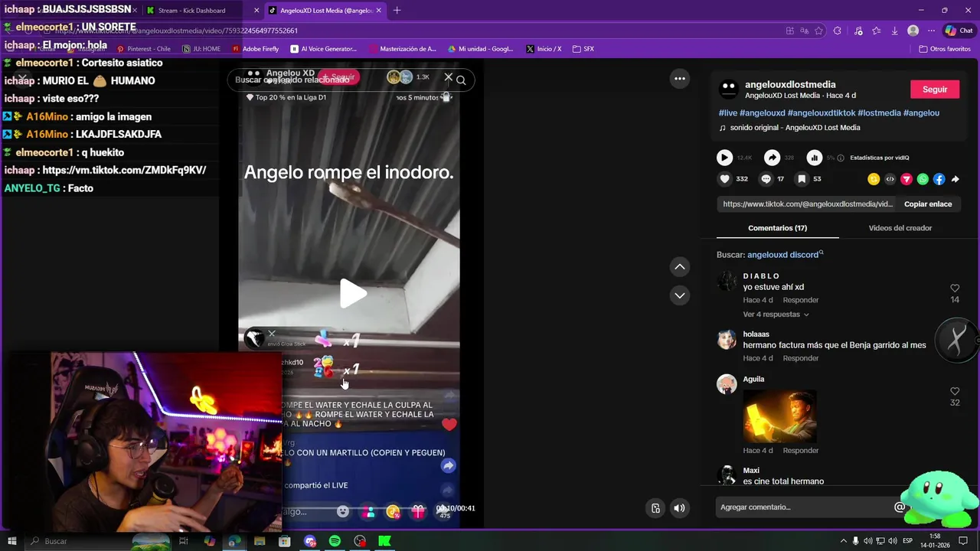The height and width of the screenshot is (551, 980).
Task: Mute the video with speaker icon
Action: point(679,508)
